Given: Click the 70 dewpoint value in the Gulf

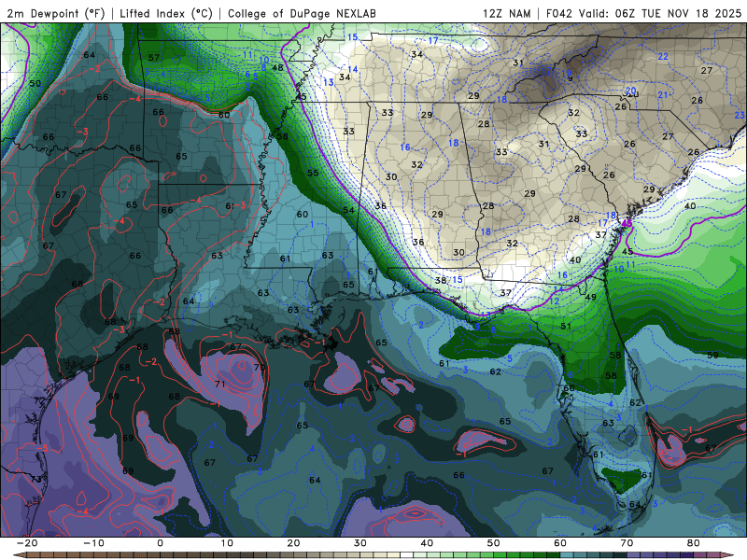Looking at the screenshot, I should point(260,367).
